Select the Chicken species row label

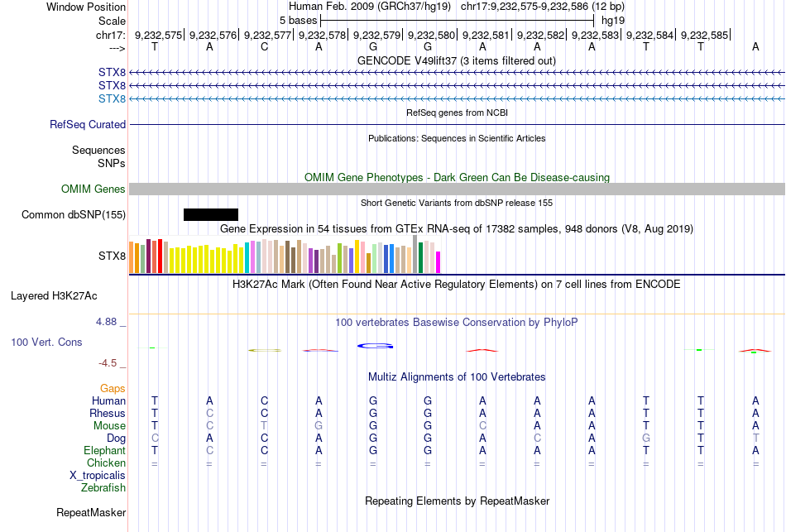click(106, 463)
